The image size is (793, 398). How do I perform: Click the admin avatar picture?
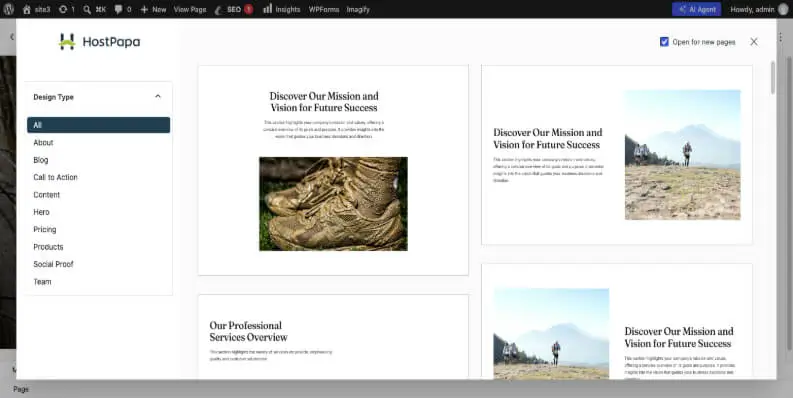click(x=783, y=9)
